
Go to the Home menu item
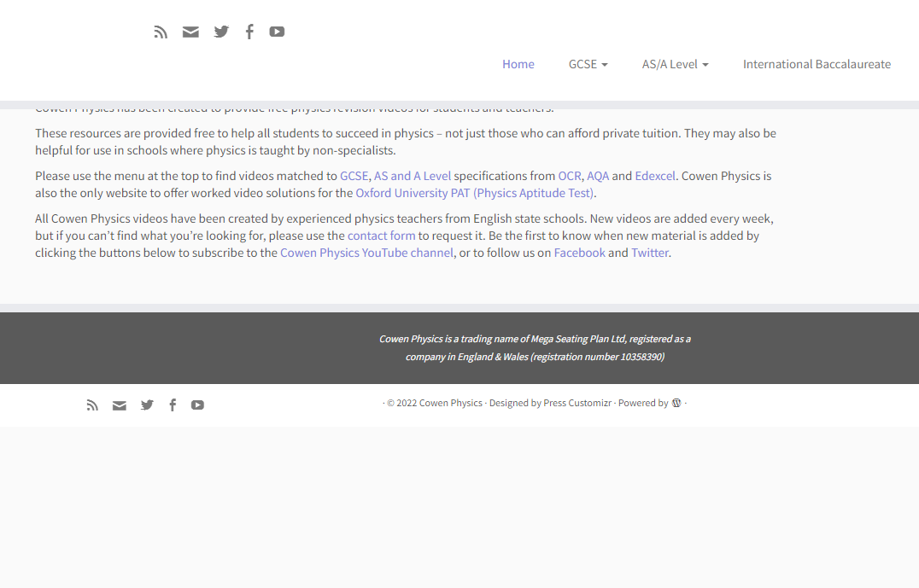[518, 64]
